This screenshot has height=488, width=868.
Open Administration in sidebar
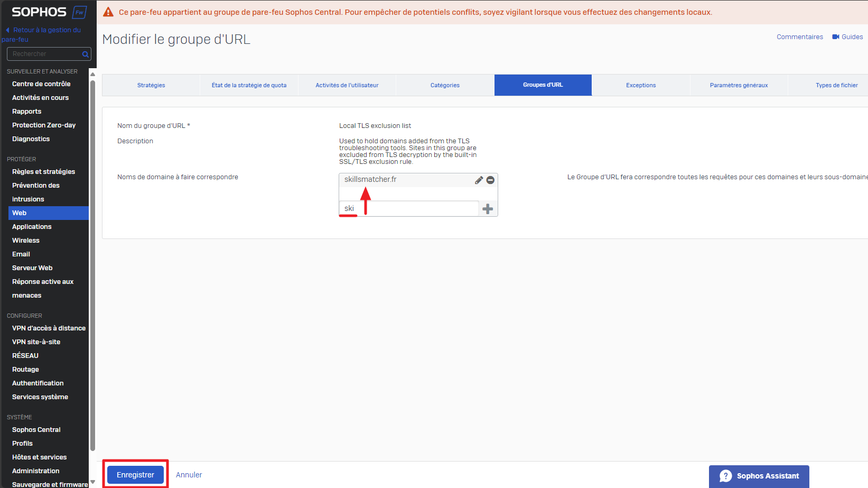pos(35,471)
